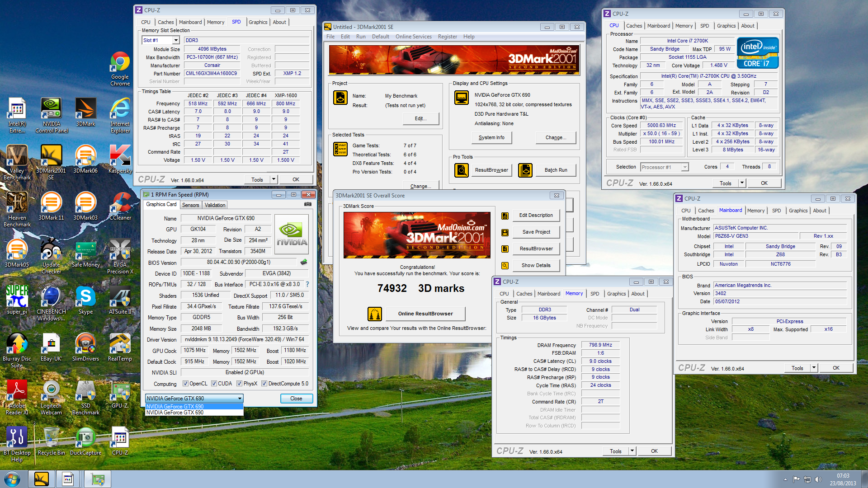
Task: Click Close button in GPU-Z window
Action: coord(296,399)
